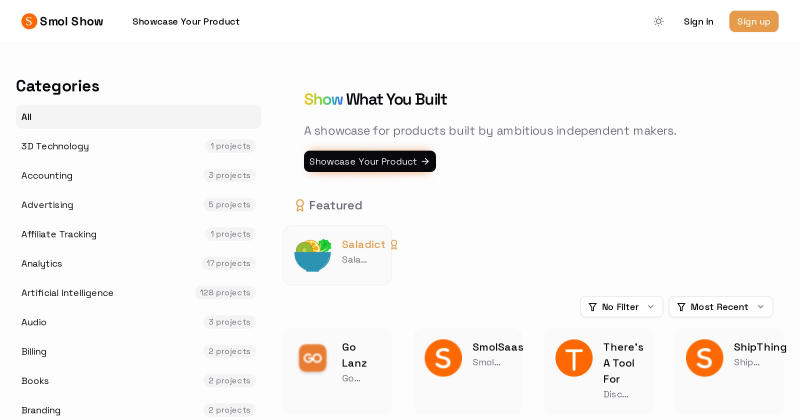Open Showcase Your Product in top navigation

pos(186,21)
